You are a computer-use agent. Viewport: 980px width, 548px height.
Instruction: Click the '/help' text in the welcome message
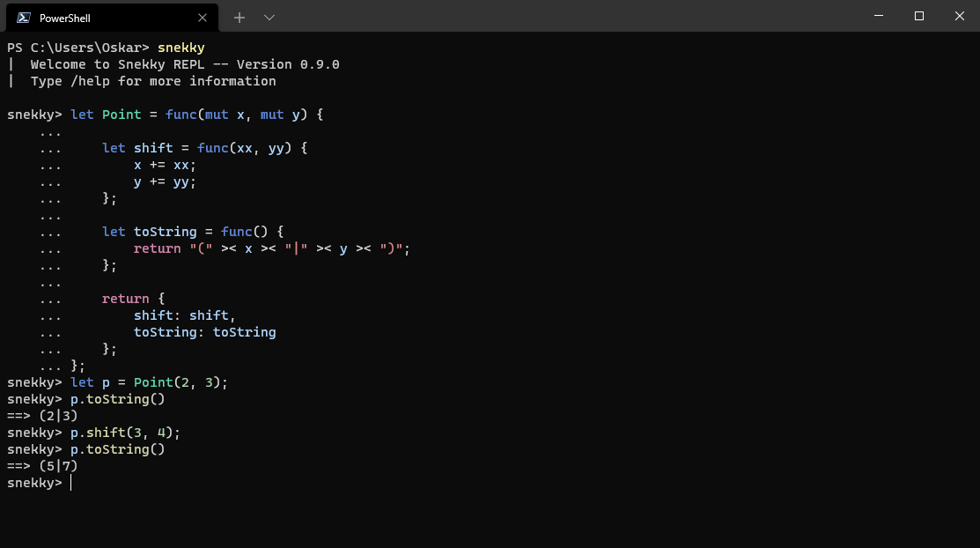90,81
